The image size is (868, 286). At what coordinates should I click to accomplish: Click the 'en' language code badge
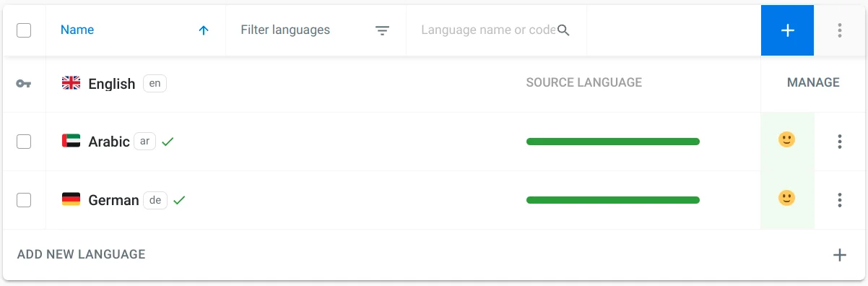click(x=155, y=83)
